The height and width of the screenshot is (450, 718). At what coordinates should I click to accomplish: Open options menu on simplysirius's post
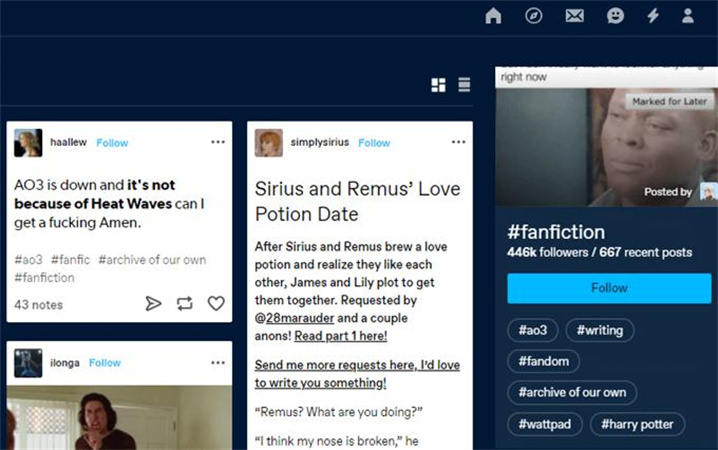pyautogui.click(x=458, y=142)
